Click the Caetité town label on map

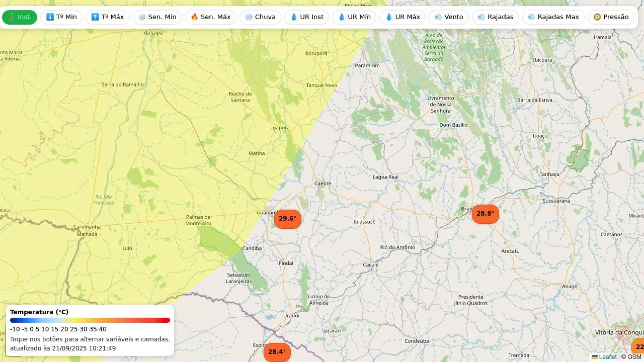(323, 184)
